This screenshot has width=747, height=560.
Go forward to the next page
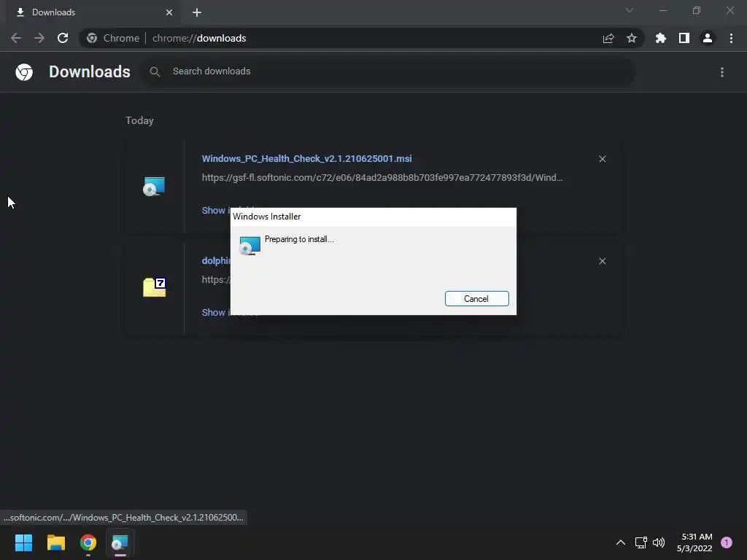pyautogui.click(x=39, y=38)
